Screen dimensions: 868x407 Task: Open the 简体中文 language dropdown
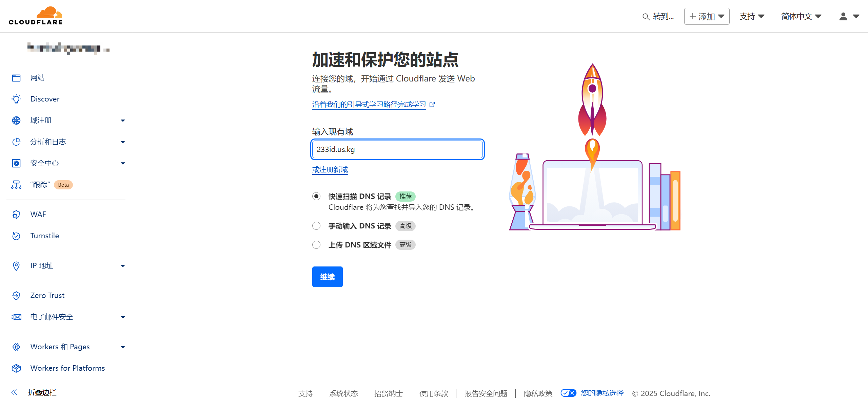(801, 16)
